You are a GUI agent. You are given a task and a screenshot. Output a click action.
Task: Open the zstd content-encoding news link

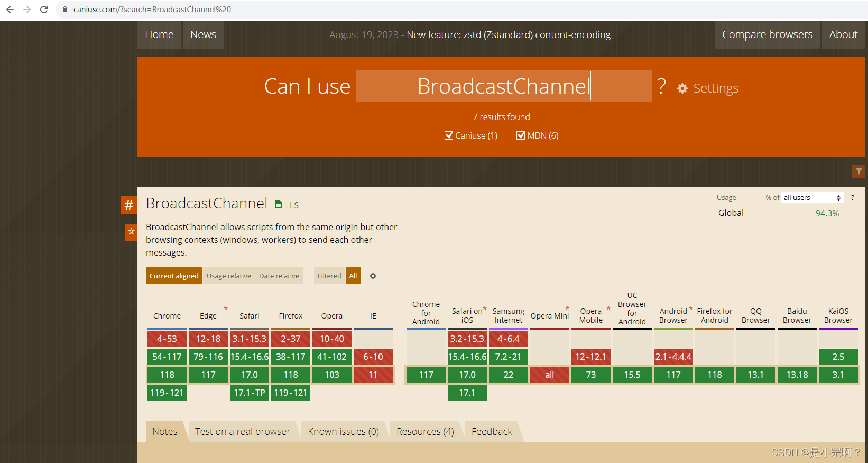point(509,35)
